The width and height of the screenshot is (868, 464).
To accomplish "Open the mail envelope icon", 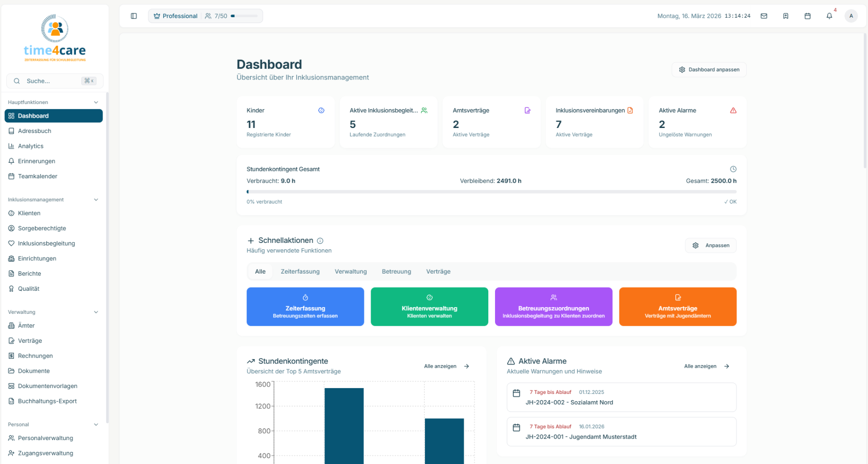I will coord(764,16).
